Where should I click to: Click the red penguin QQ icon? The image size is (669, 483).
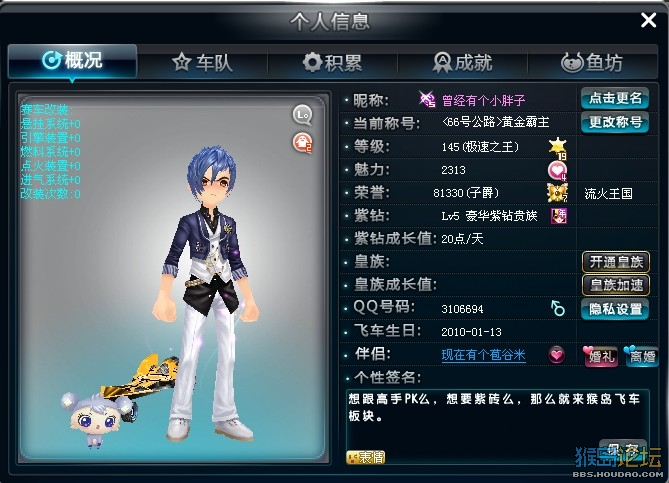[303, 143]
